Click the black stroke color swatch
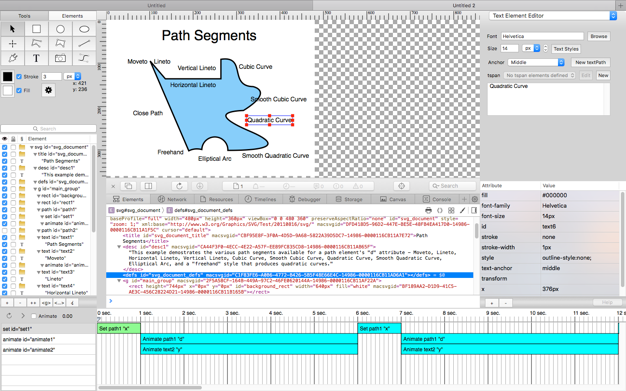This screenshot has height=391, width=626. coord(8,76)
